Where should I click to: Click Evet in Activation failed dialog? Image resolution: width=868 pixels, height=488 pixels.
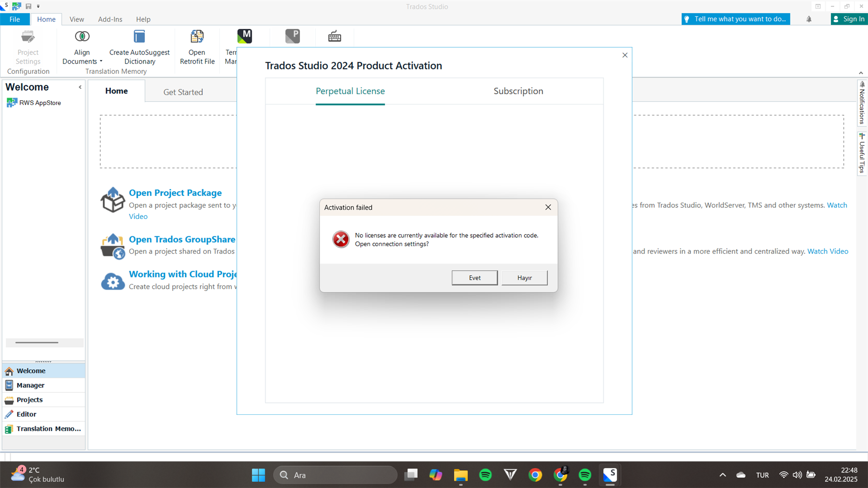[x=475, y=278]
